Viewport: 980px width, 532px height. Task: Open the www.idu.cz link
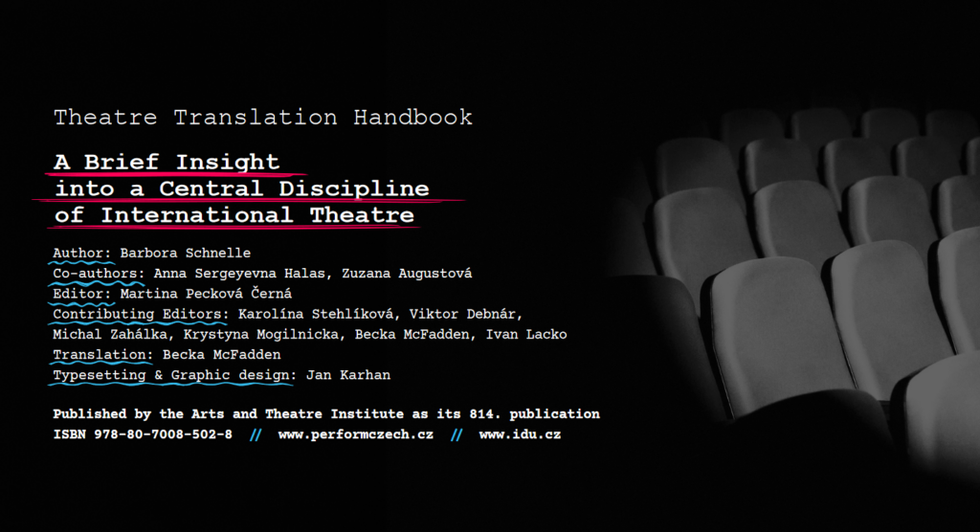[520, 434]
